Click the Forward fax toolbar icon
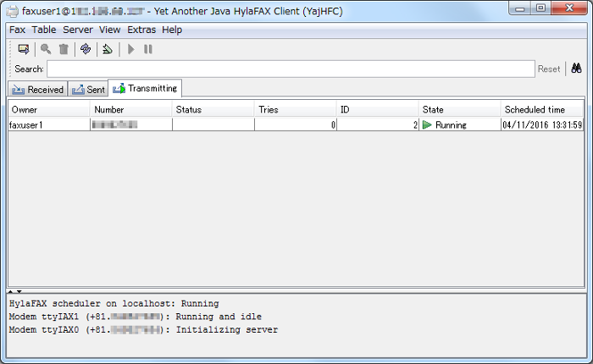Screen dimensions: 593x364 (x=108, y=49)
